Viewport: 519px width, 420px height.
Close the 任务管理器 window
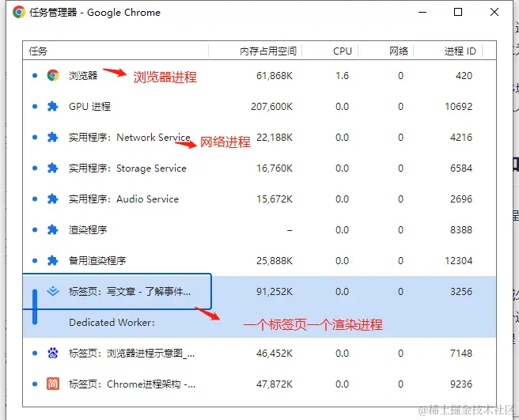494,12
